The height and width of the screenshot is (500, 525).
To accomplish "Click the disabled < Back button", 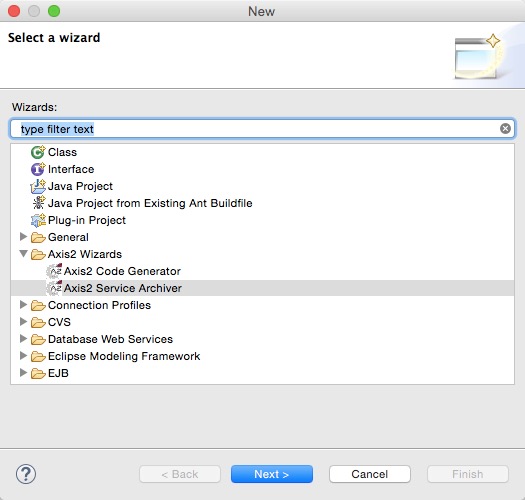I will (x=180, y=474).
